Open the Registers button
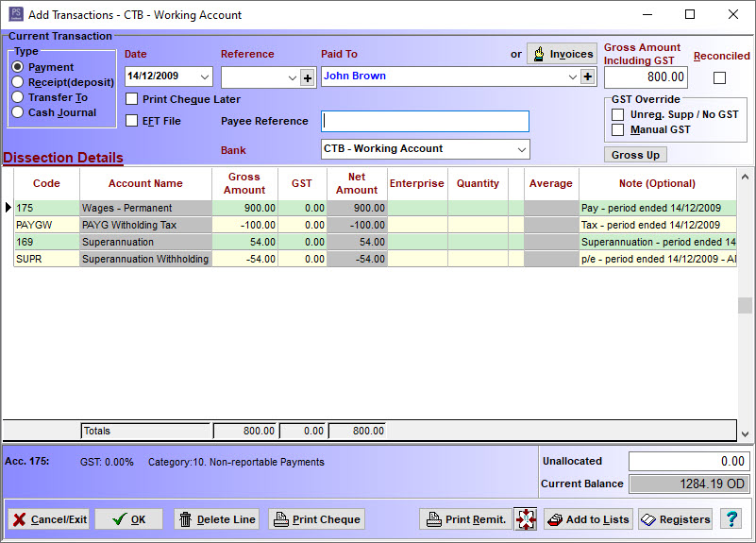Screen dimensions: 756x543 (x=675, y=519)
